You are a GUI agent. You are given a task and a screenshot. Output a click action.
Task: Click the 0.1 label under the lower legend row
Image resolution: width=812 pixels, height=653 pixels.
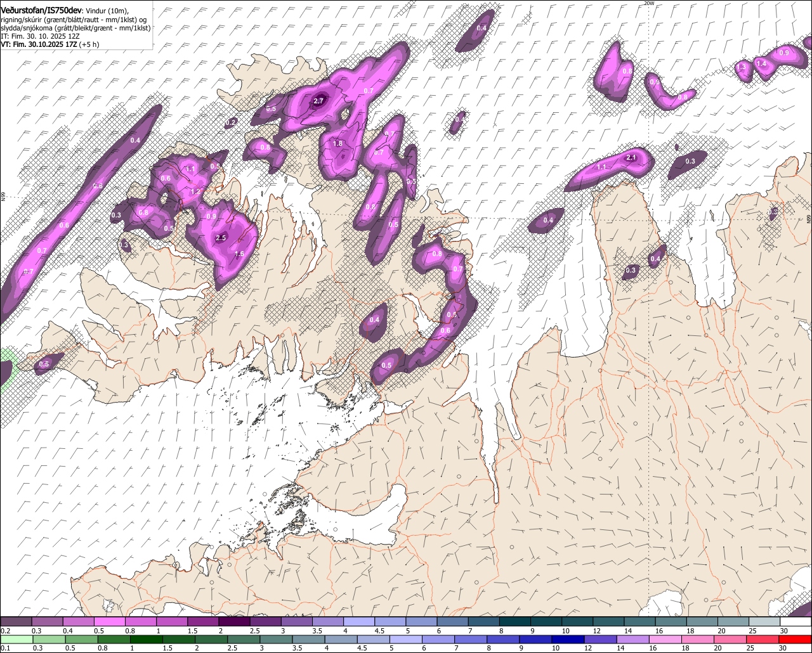(x=4, y=648)
